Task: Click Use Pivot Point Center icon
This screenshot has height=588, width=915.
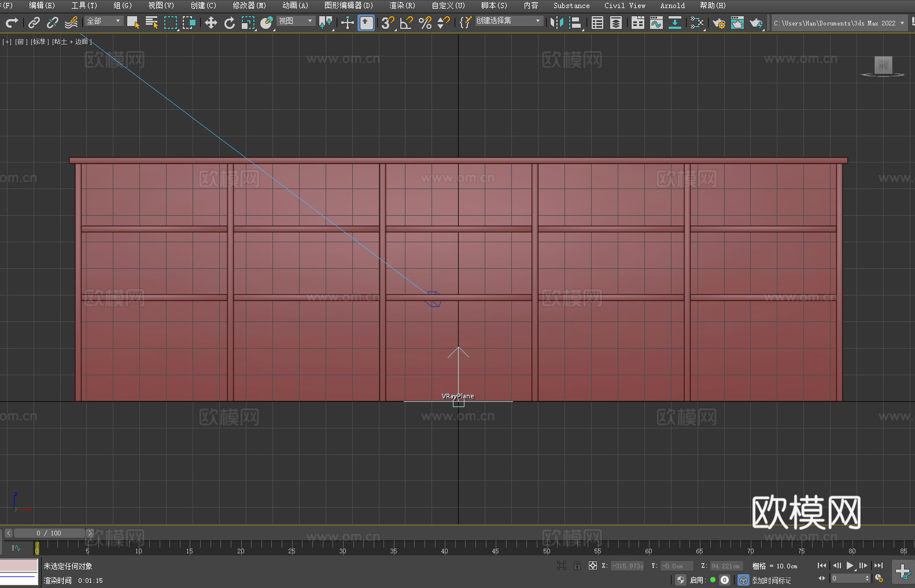Action: tap(326, 23)
